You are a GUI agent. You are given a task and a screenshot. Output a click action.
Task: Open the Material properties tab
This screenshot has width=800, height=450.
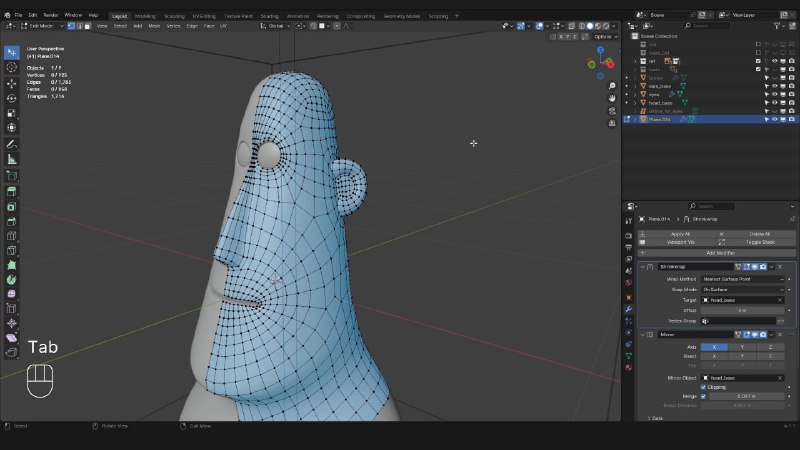pos(629,367)
